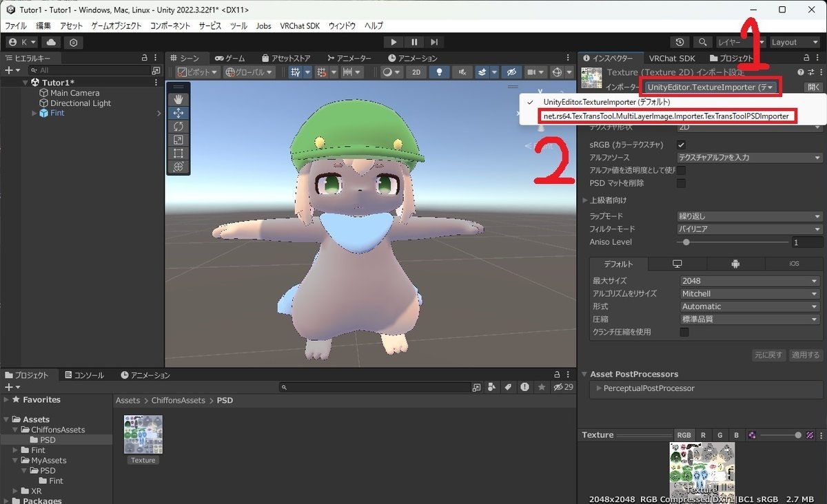827x504 pixels.
Task: Click the Aniso Level value field
Action: (x=807, y=242)
